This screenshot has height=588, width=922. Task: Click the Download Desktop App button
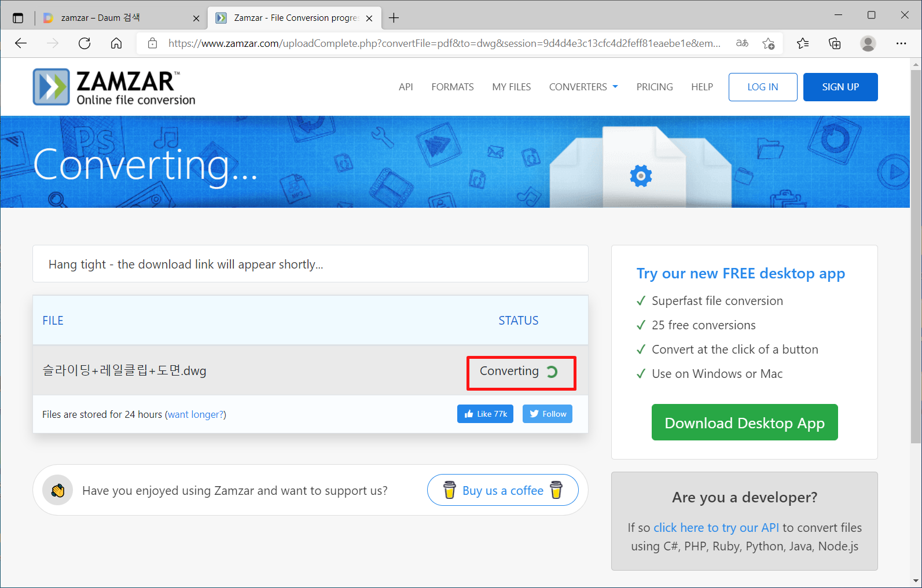click(744, 422)
